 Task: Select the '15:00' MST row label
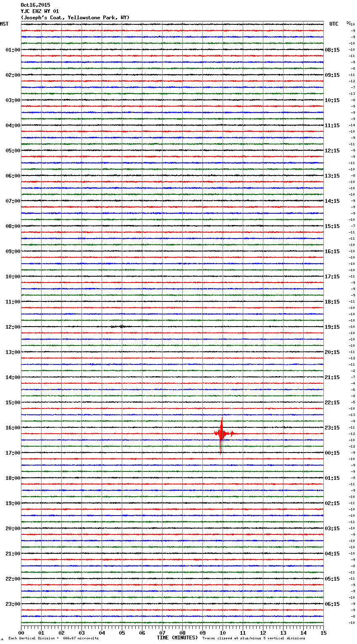click(x=13, y=403)
